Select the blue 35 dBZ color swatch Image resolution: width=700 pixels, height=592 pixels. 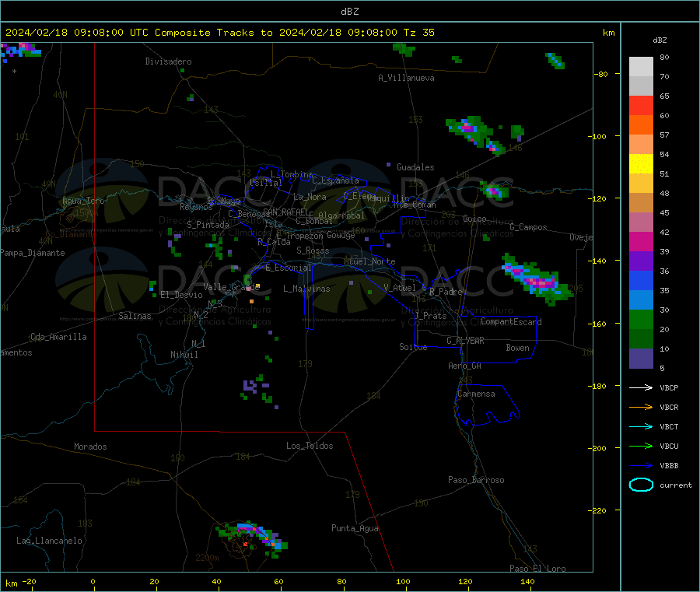pos(641,280)
